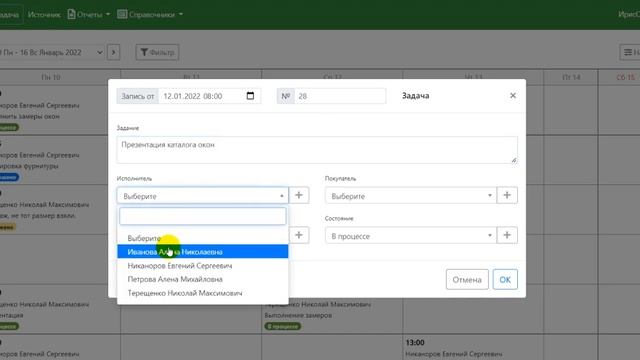The width and height of the screenshot is (640, 360).
Task: Open the calendar picker in date field
Action: click(x=250, y=96)
